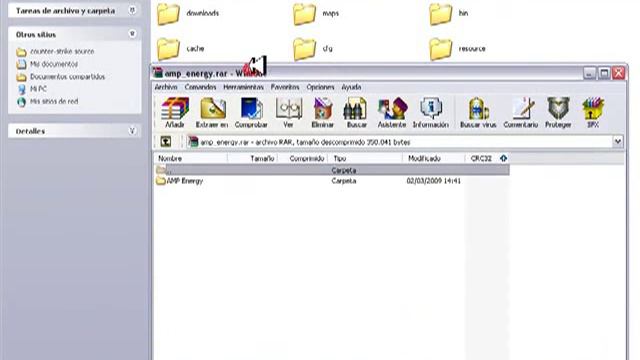Viewport: 640px width, 360px height.
Task: Sort by the Comprimido column header
Action: [303, 158]
